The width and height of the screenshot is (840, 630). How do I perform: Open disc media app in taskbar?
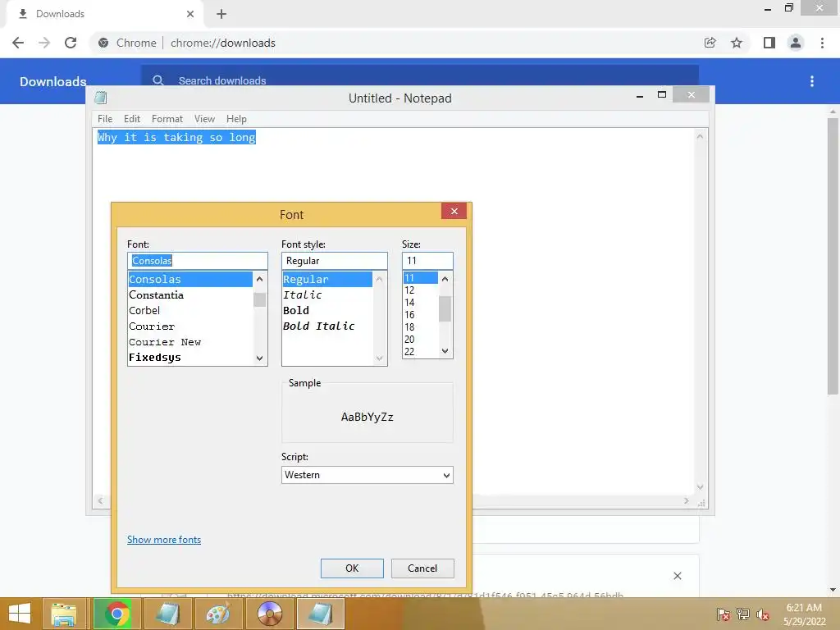pyautogui.click(x=269, y=614)
